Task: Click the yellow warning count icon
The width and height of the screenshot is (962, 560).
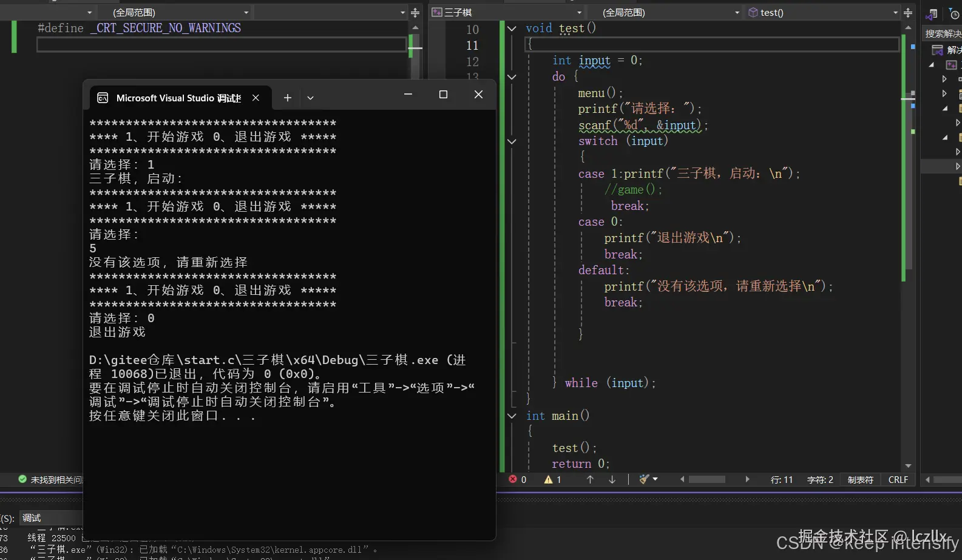Action: [x=549, y=479]
